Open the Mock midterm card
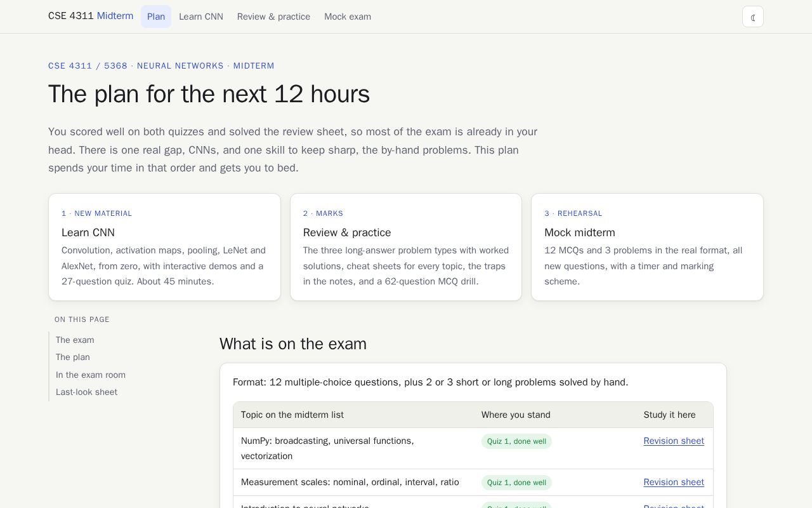 [x=647, y=247]
